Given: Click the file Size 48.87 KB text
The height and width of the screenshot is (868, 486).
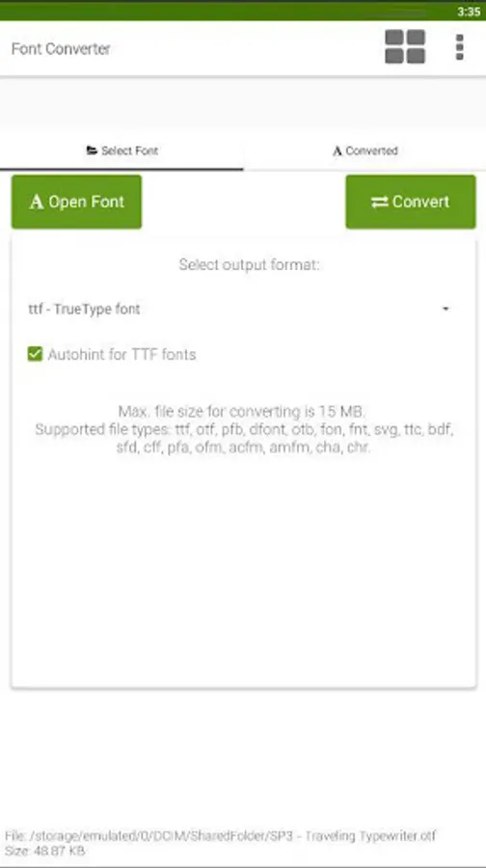Looking at the screenshot, I should 45,851.
